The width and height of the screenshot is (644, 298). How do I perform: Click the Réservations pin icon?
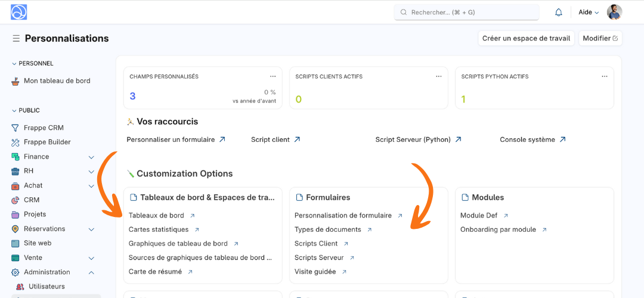pos(15,229)
